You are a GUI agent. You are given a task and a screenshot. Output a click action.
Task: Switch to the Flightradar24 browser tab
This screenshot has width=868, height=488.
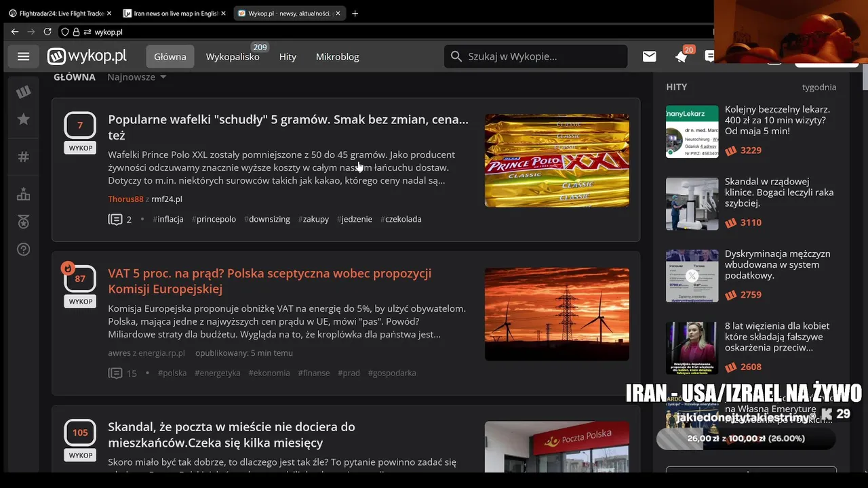(x=60, y=13)
